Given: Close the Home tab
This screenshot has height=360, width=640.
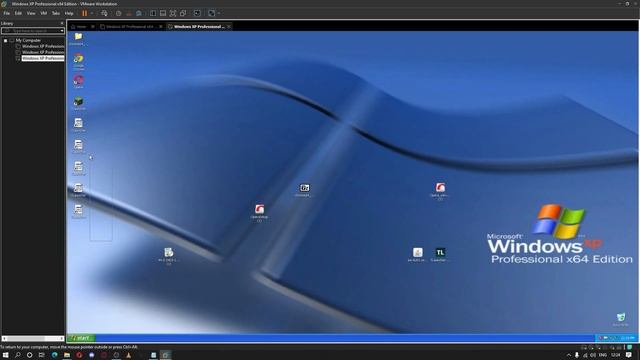Looking at the screenshot, I should (x=93, y=27).
